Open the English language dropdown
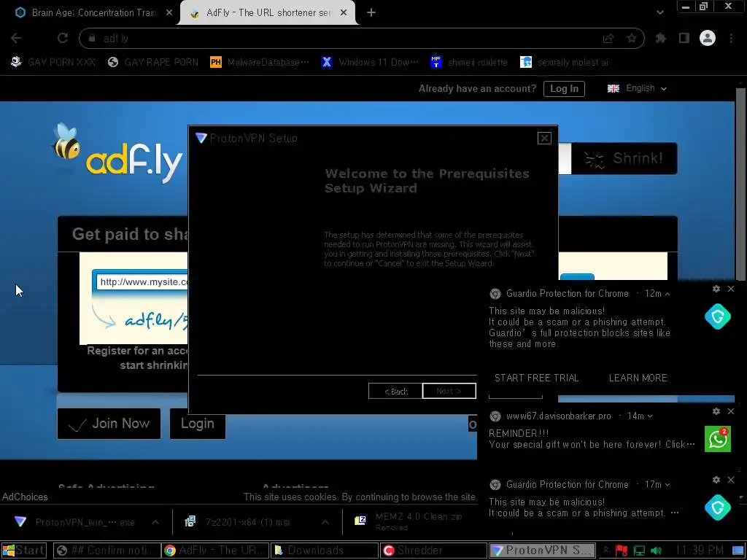Screen dimensions: 747x560 coord(637,88)
